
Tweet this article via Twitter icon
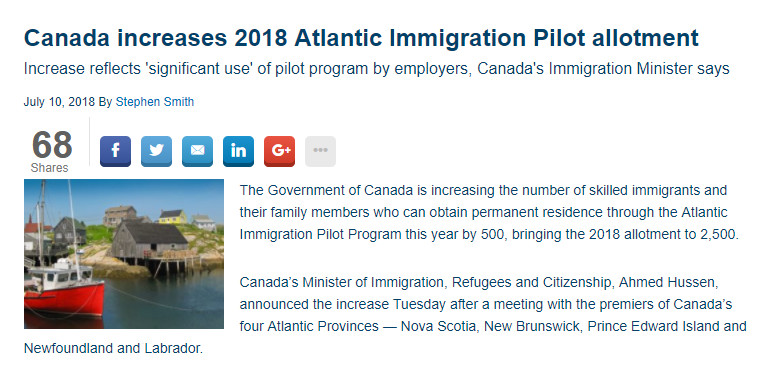tap(156, 151)
